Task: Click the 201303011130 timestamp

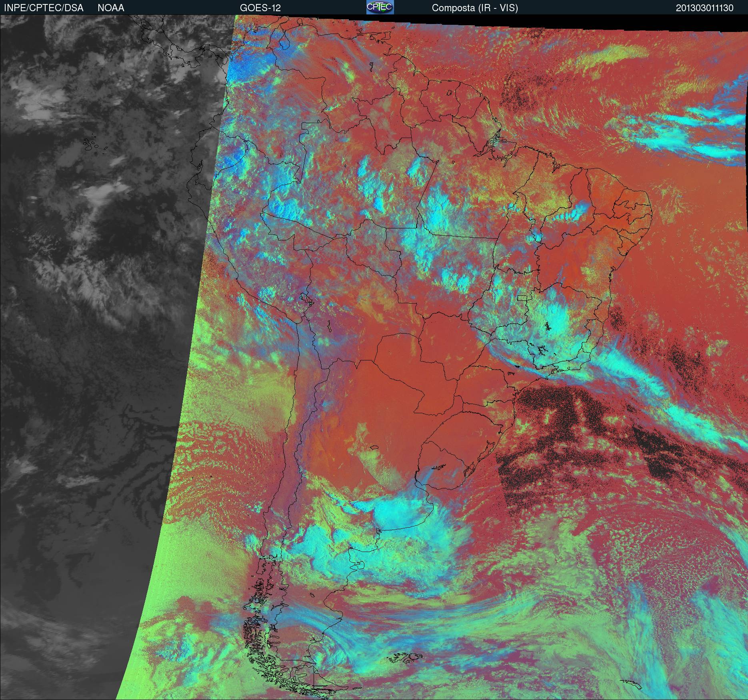Action: 705,8
